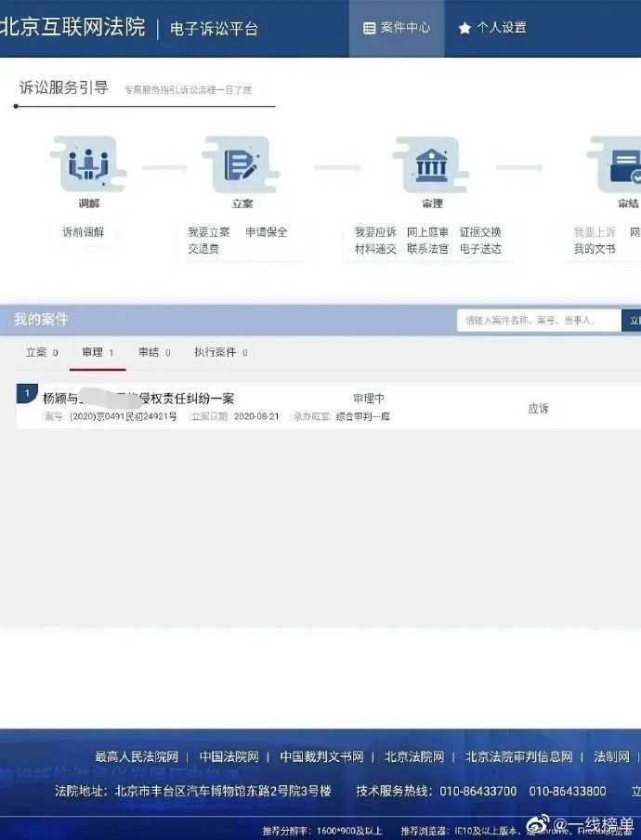The image size is (641, 840).
Task: Open the 证据交换 link
Action: coord(479,232)
